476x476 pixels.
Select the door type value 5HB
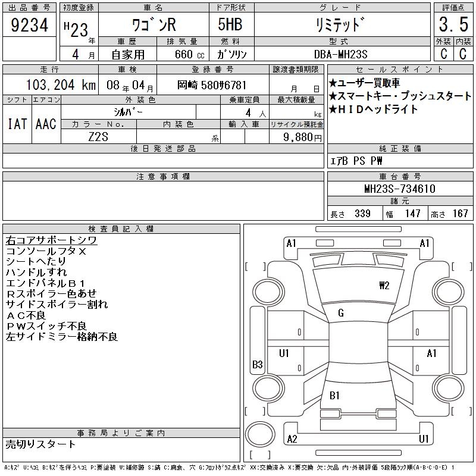(x=230, y=24)
